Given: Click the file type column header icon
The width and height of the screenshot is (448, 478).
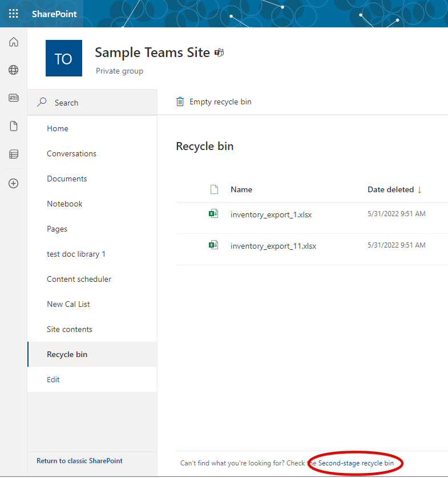Looking at the screenshot, I should tap(214, 190).
